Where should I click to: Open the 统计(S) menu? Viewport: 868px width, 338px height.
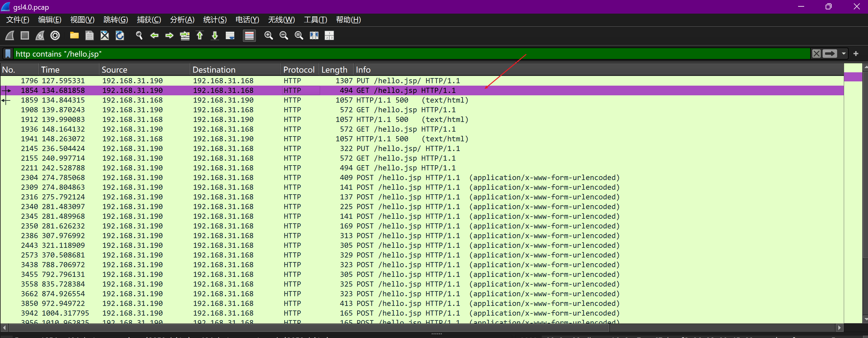pos(215,20)
